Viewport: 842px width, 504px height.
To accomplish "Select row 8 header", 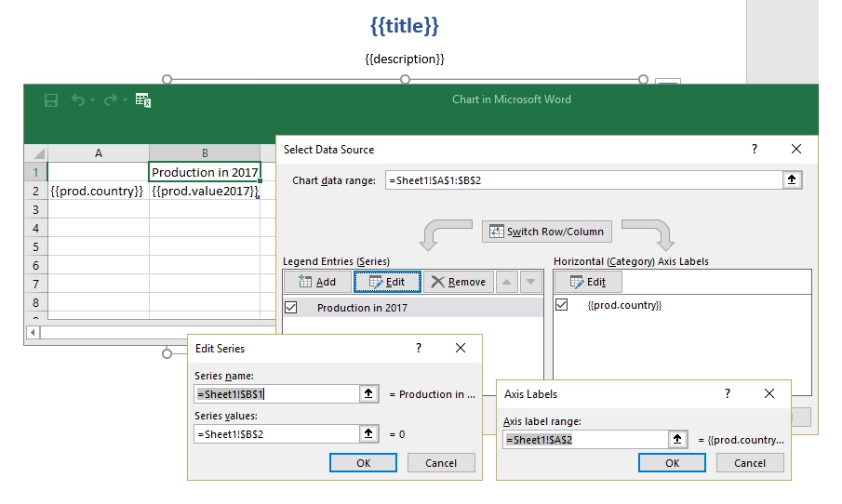I will click(x=36, y=303).
